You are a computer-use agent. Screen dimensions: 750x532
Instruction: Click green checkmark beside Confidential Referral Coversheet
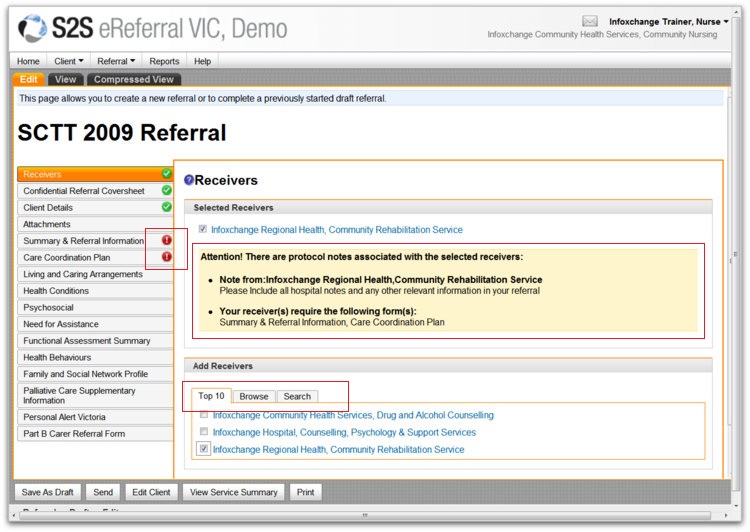coord(166,191)
